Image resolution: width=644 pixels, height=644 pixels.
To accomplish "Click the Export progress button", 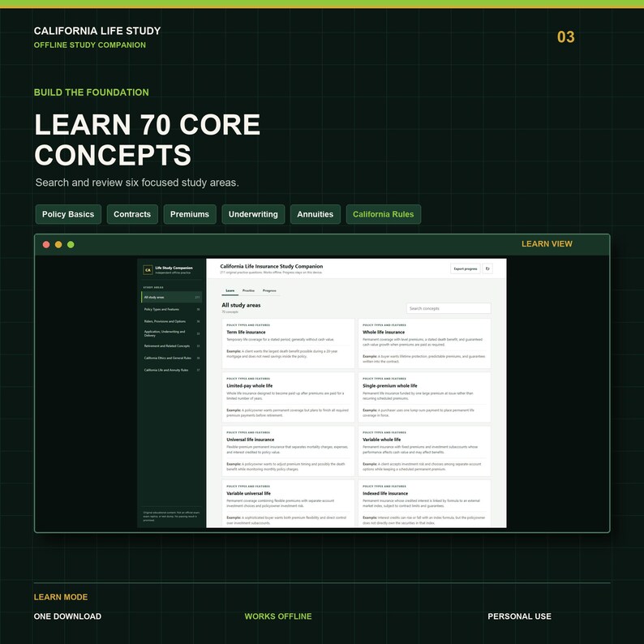I will (x=466, y=268).
